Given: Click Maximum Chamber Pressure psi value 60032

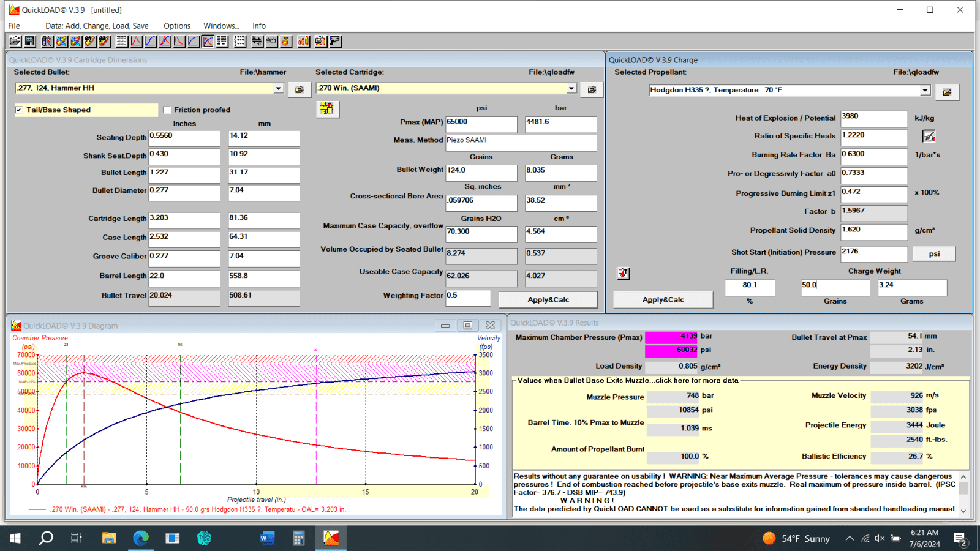Looking at the screenshot, I should coord(671,350).
